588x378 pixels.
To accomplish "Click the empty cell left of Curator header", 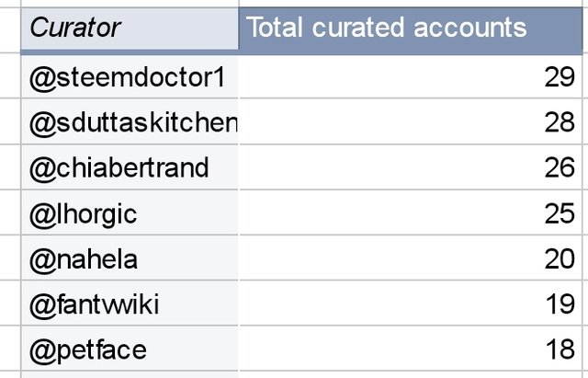I will pos(10,30).
